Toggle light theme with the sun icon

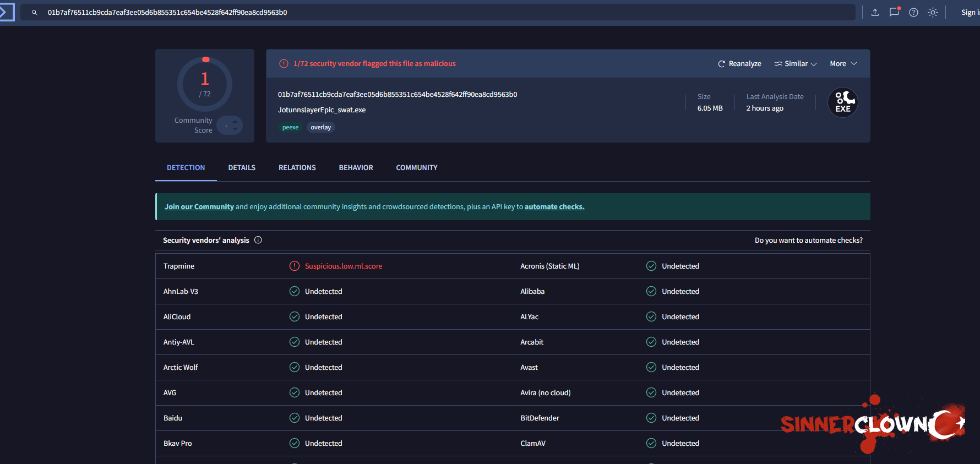(933, 13)
